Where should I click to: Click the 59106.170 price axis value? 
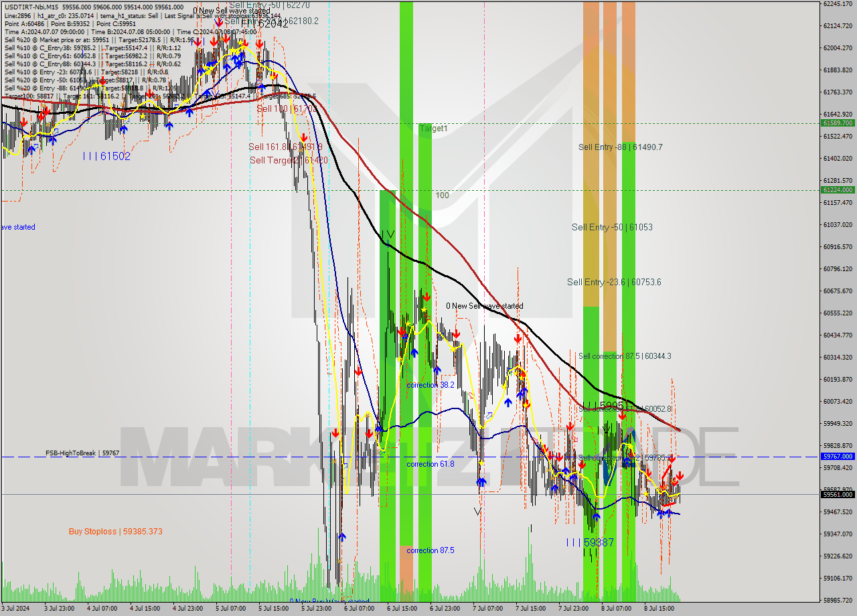838,578
